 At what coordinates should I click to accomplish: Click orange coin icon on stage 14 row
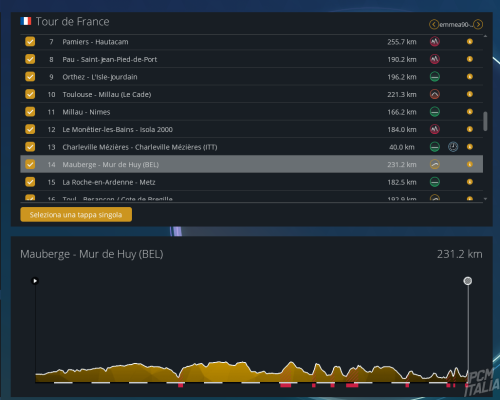(x=470, y=164)
